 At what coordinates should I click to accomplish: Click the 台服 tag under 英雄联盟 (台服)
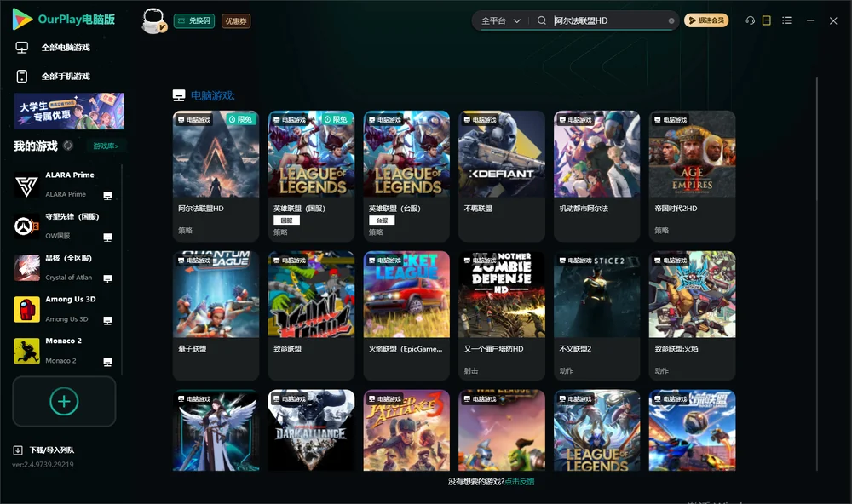(382, 220)
